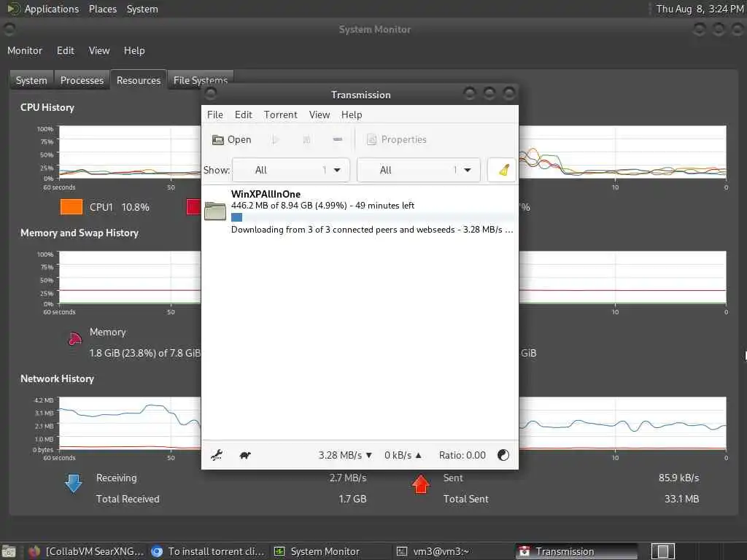747x560 pixels.
Task: Select the Resources tab
Action: click(139, 80)
